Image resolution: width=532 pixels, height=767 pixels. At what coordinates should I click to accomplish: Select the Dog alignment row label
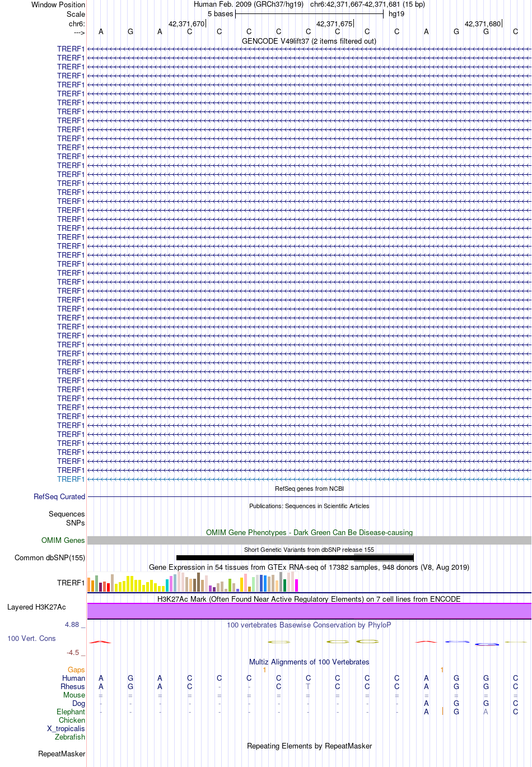point(79,703)
